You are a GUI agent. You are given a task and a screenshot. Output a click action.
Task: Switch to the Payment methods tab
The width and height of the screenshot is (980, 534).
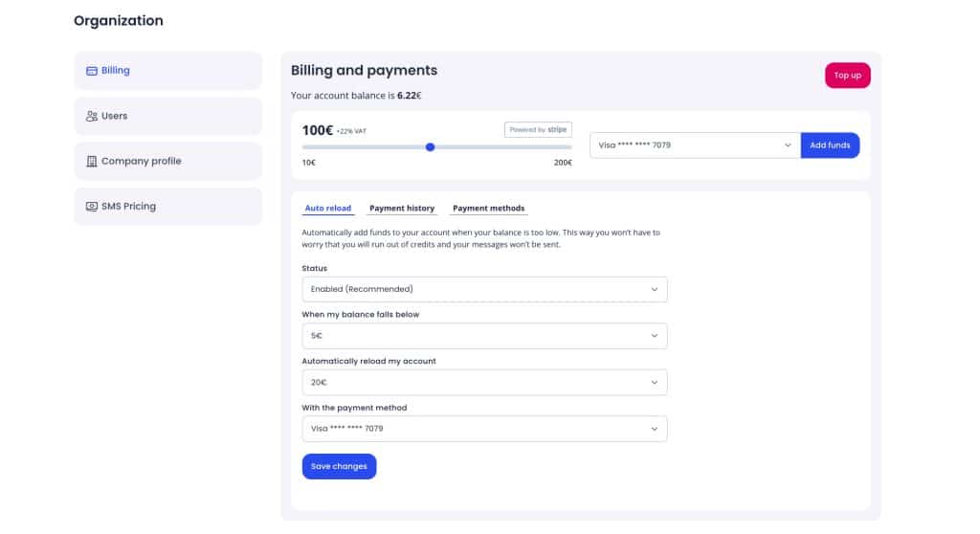coord(488,209)
